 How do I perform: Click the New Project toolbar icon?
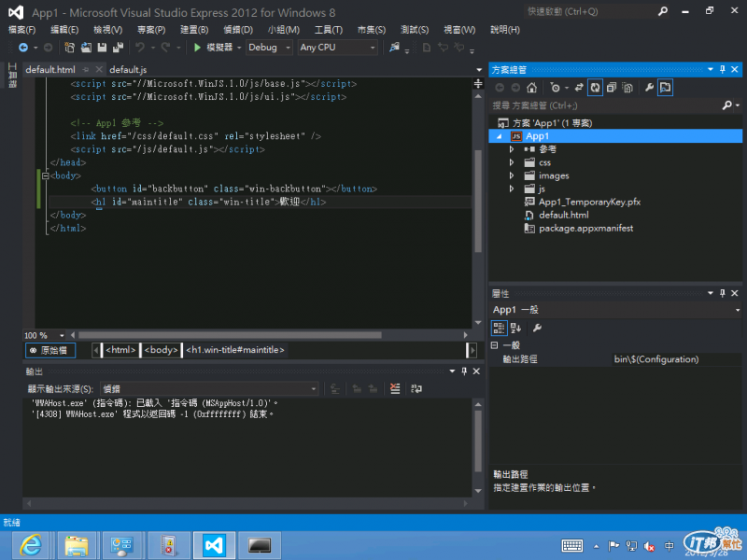pos(69,48)
